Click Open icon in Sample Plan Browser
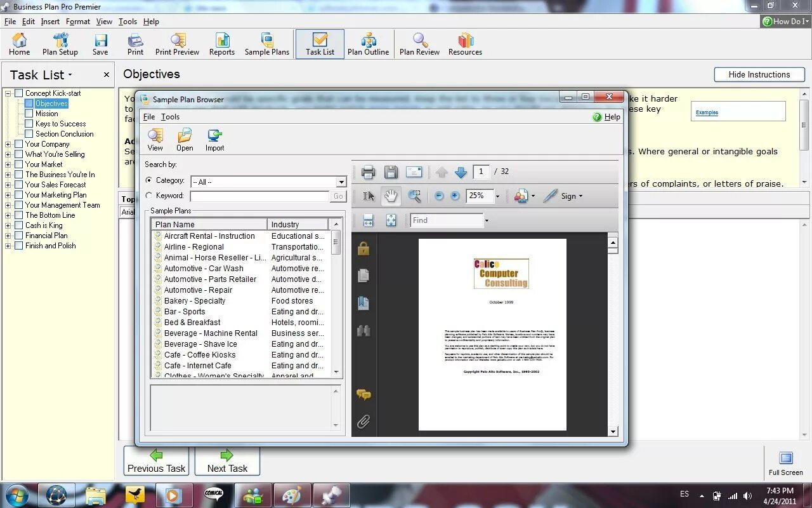This screenshot has height=508, width=812. click(185, 140)
